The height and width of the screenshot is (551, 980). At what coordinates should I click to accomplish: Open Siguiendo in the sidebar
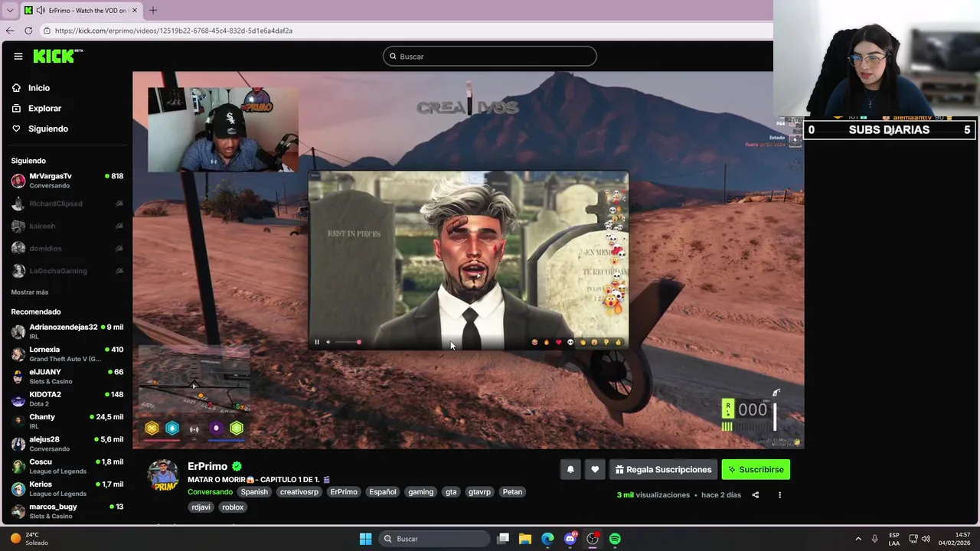[48, 129]
